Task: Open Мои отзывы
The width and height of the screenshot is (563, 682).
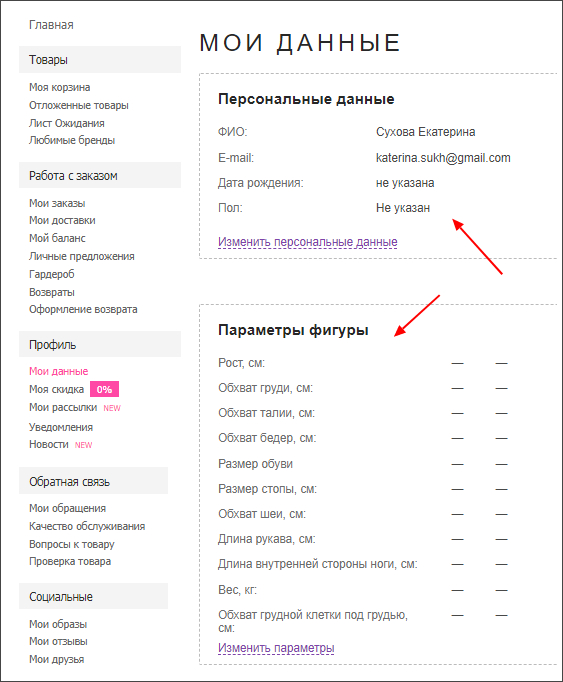Action: click(58, 641)
